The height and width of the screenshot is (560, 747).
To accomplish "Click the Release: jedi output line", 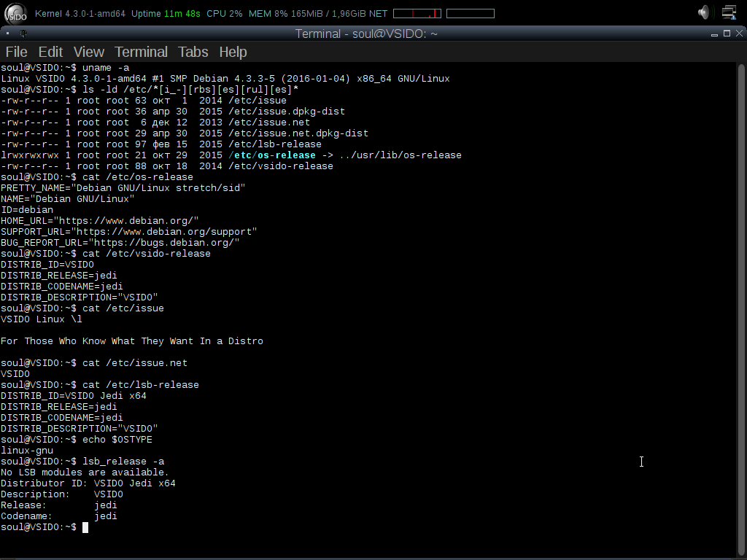I will (59, 506).
